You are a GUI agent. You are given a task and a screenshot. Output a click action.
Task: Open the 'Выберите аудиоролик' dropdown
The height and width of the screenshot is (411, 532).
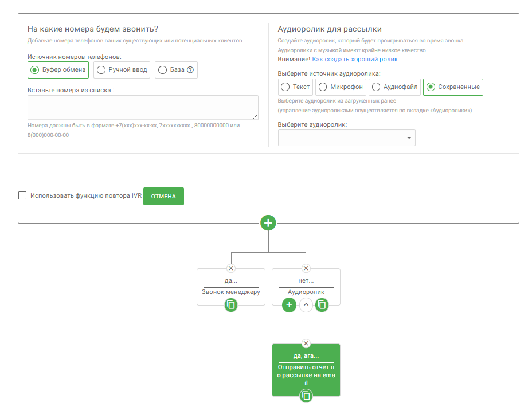[346, 138]
